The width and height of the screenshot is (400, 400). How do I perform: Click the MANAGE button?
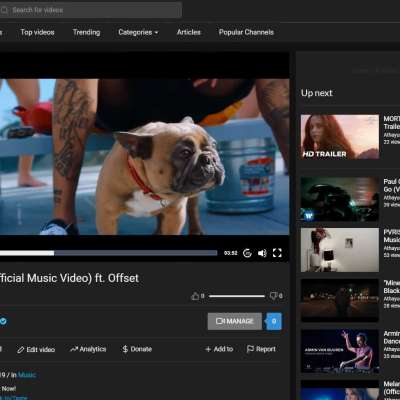tap(235, 321)
